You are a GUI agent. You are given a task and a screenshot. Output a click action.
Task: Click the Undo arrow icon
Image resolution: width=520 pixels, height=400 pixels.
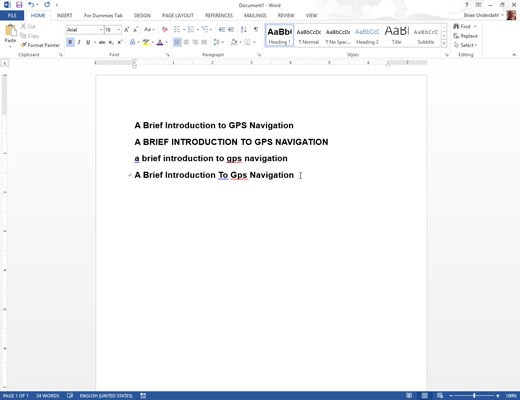pyautogui.click(x=31, y=5)
